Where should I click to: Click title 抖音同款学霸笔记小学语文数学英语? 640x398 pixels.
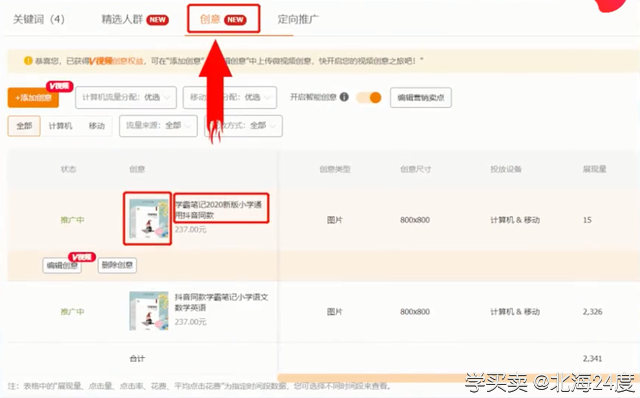point(222,302)
